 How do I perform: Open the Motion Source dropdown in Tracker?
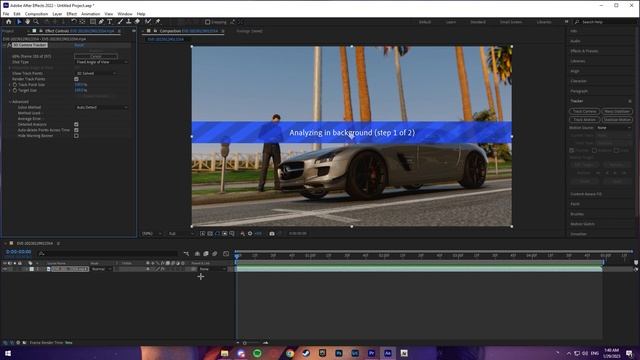point(614,128)
